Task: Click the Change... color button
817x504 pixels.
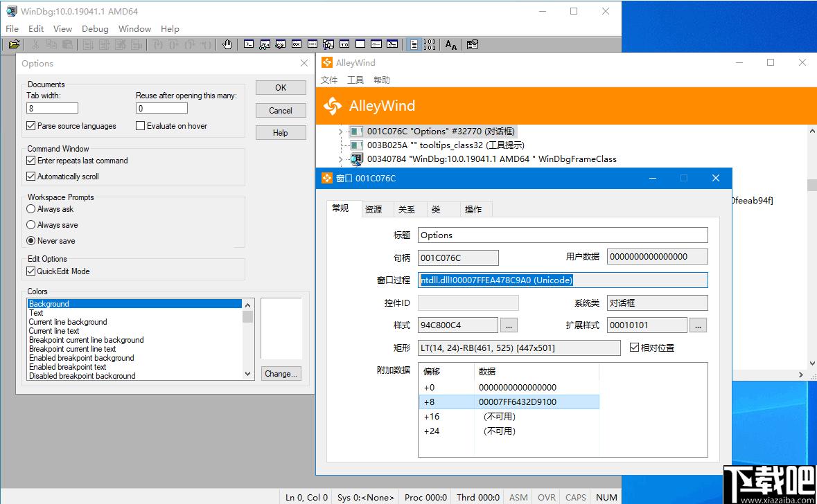Action: point(281,374)
